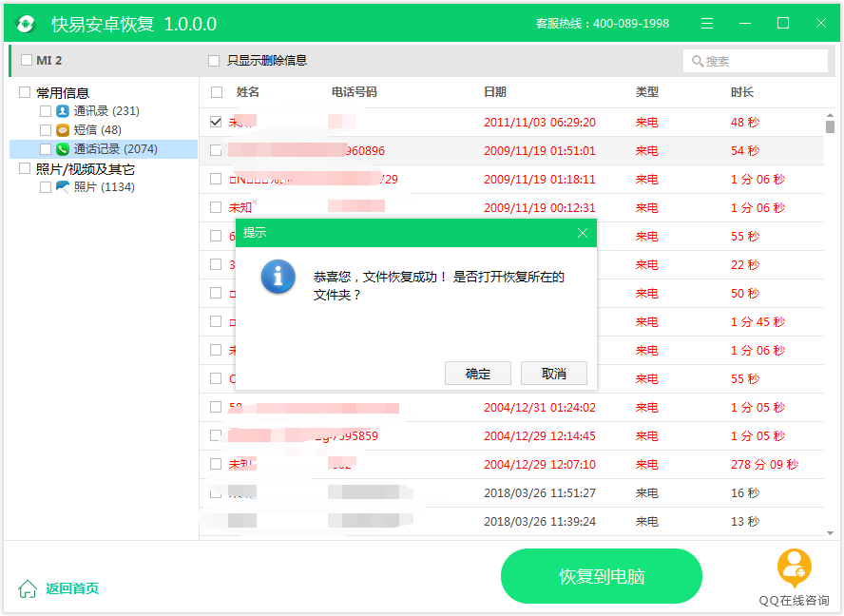Click the date 2018/03/26 11:39:24
Viewport: 844px width, 616px height.
pos(539,522)
